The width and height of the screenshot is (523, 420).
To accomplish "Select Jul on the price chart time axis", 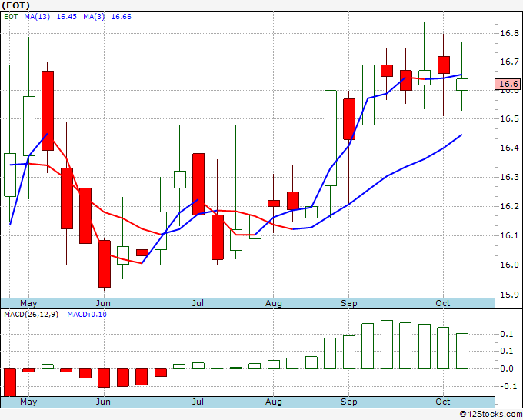I will pos(198,303).
